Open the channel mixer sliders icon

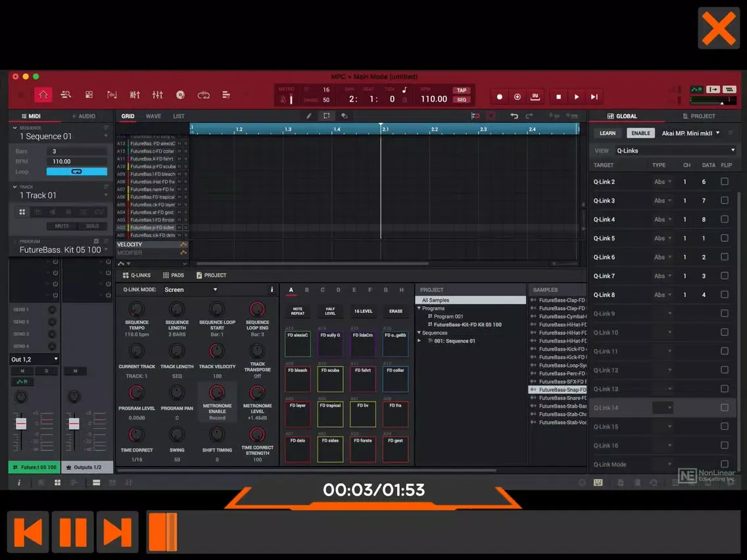pos(158,95)
